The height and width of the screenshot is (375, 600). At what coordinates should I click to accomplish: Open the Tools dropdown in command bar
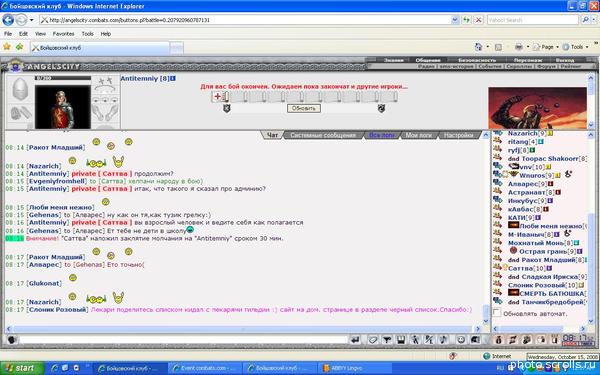coord(575,47)
